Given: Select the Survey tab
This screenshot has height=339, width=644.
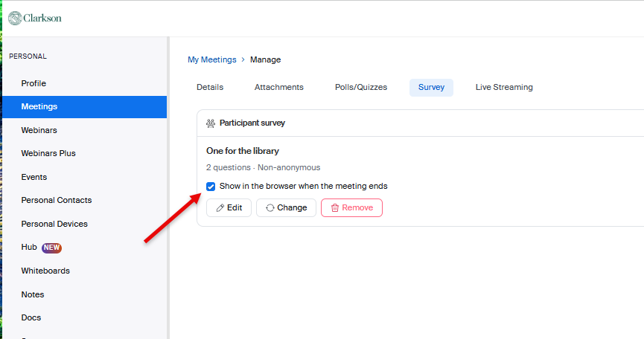Looking at the screenshot, I should point(431,88).
